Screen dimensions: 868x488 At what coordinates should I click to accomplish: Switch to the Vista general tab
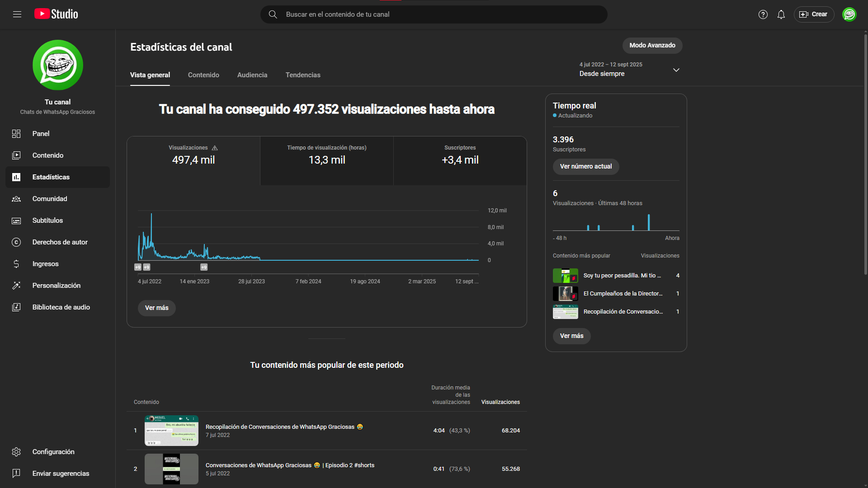tap(150, 75)
